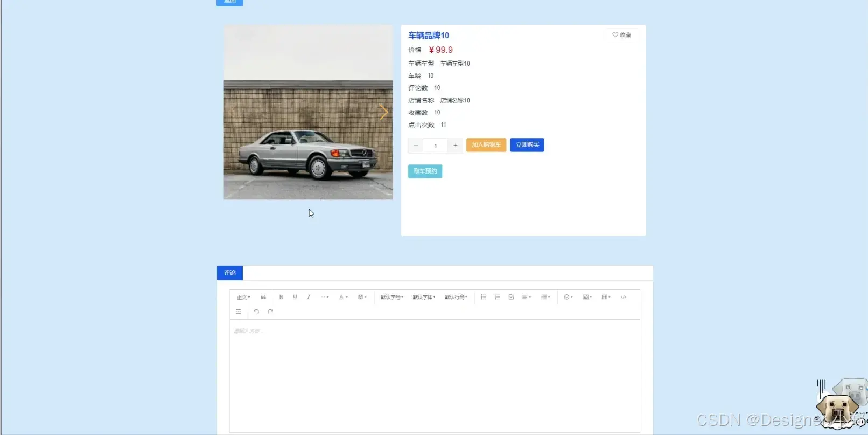Open the 正文 heading style dropdown
Viewport: 868px width, 435px height.
tap(243, 297)
